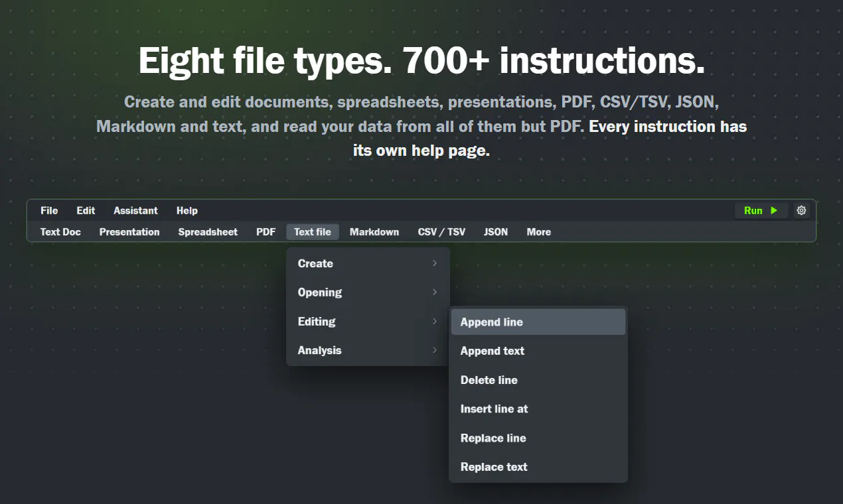Select the Text Doc tab
This screenshot has height=504, width=843.
[x=60, y=232]
